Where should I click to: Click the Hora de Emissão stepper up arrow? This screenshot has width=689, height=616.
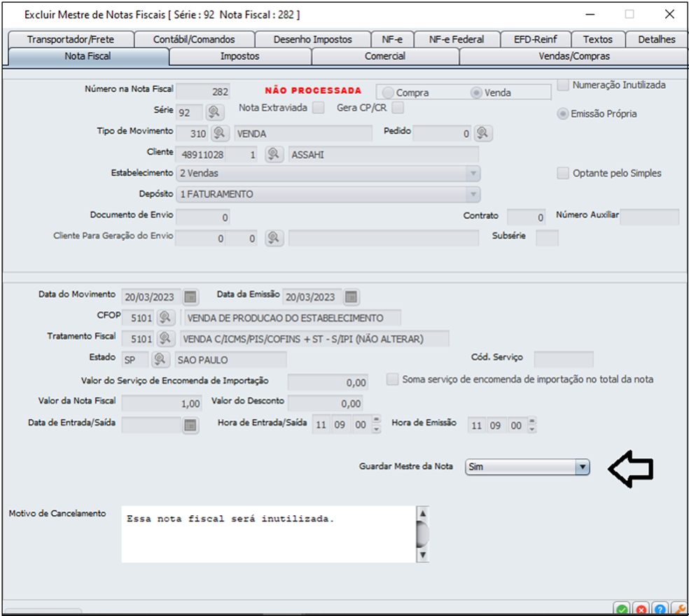[532, 421]
